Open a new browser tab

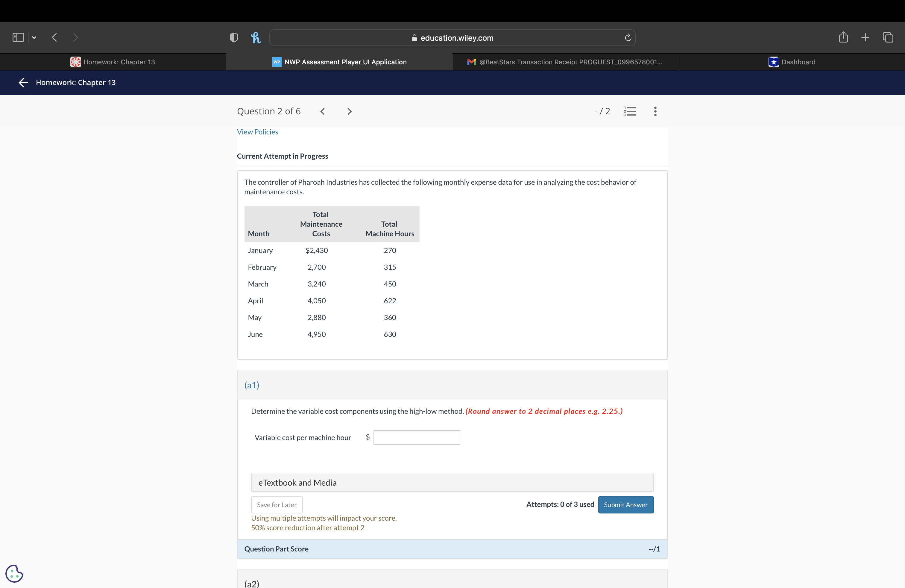865,37
